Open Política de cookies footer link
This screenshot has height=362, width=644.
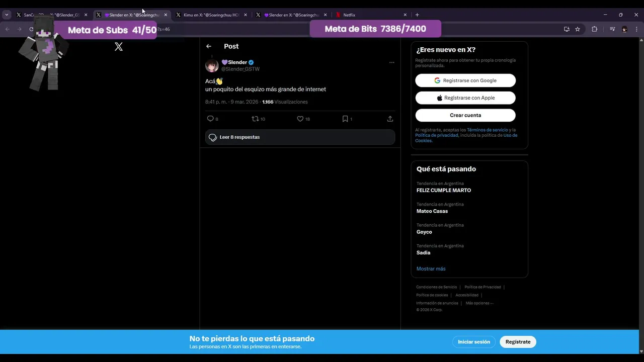tap(432, 295)
